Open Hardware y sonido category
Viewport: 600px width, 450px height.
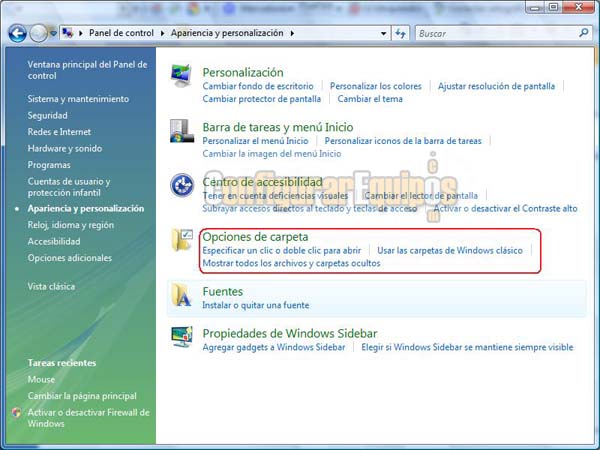(x=65, y=148)
